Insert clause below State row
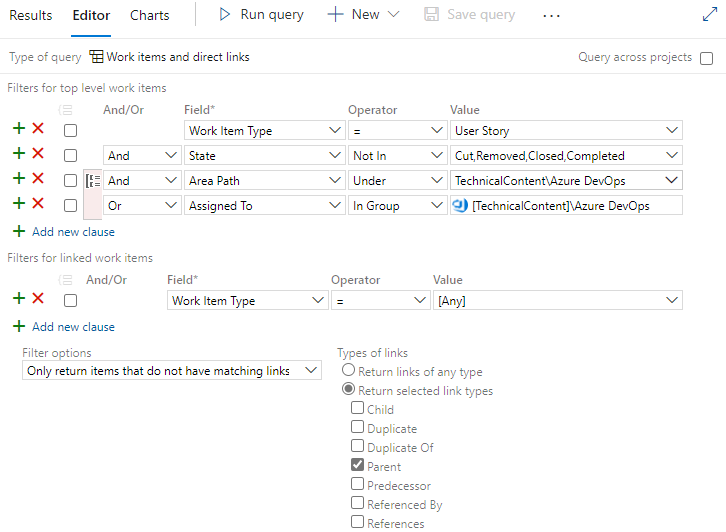This screenshot has height=532, width=726. (19, 153)
